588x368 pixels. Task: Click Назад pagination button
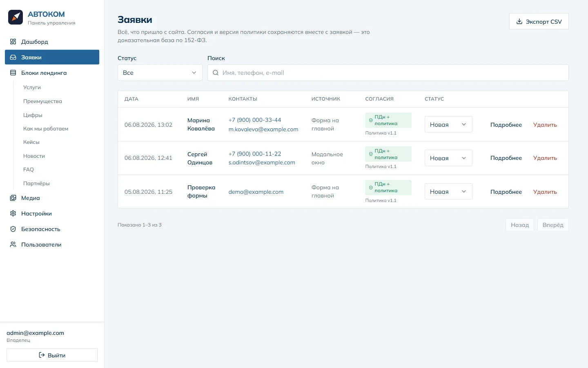tap(520, 225)
